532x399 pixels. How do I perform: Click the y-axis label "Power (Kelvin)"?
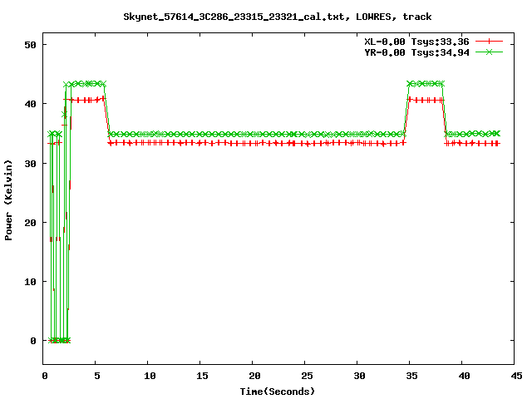pyautogui.click(x=8, y=200)
